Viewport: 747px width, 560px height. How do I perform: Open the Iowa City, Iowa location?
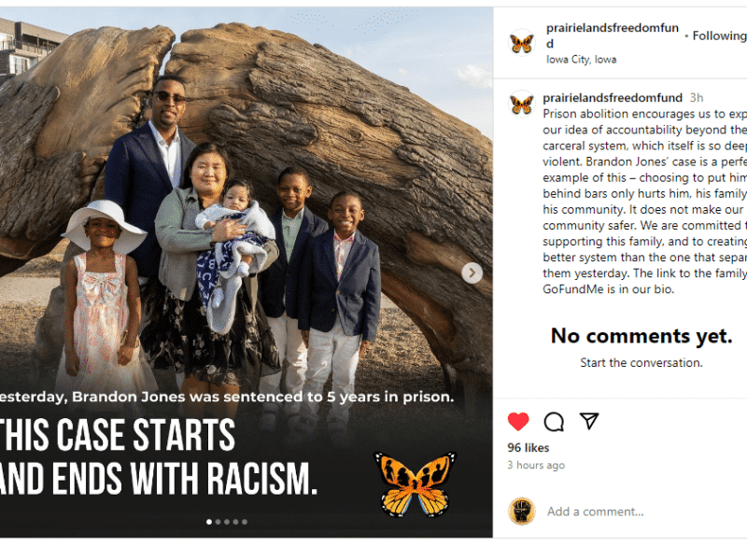pyautogui.click(x=581, y=60)
